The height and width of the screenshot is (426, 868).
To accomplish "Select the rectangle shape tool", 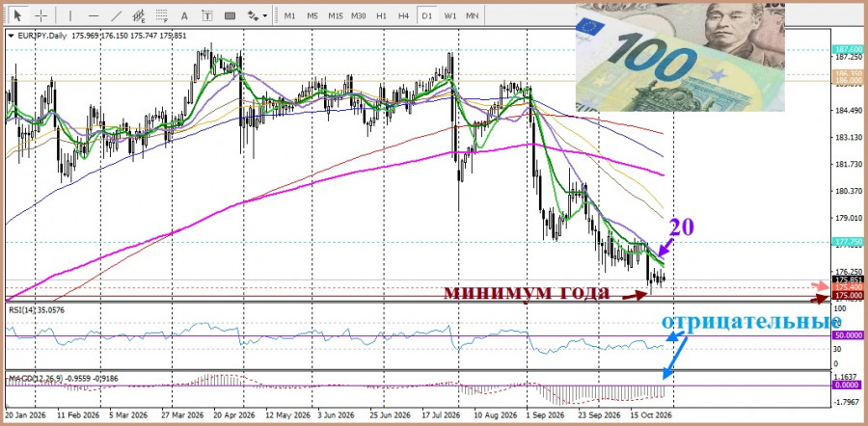I will [230, 15].
